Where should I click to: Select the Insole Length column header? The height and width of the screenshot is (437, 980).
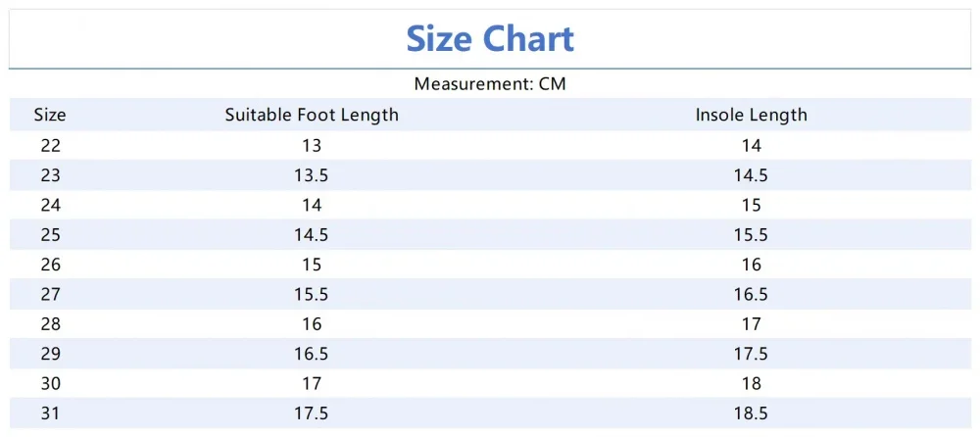point(752,115)
